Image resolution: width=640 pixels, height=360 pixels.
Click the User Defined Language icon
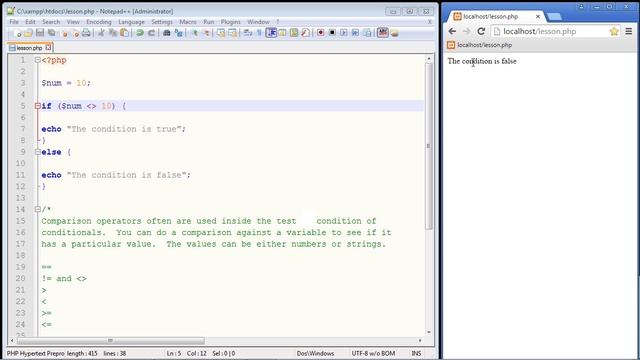coord(282,33)
